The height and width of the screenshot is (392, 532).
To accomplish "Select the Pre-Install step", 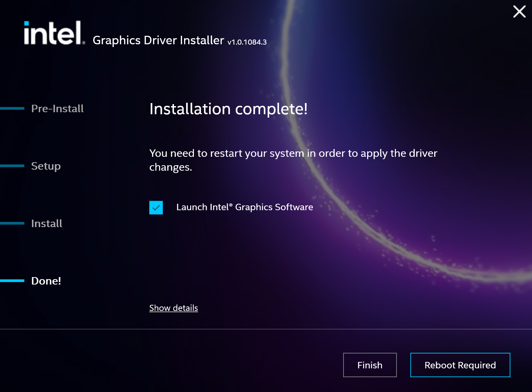I will click(57, 108).
